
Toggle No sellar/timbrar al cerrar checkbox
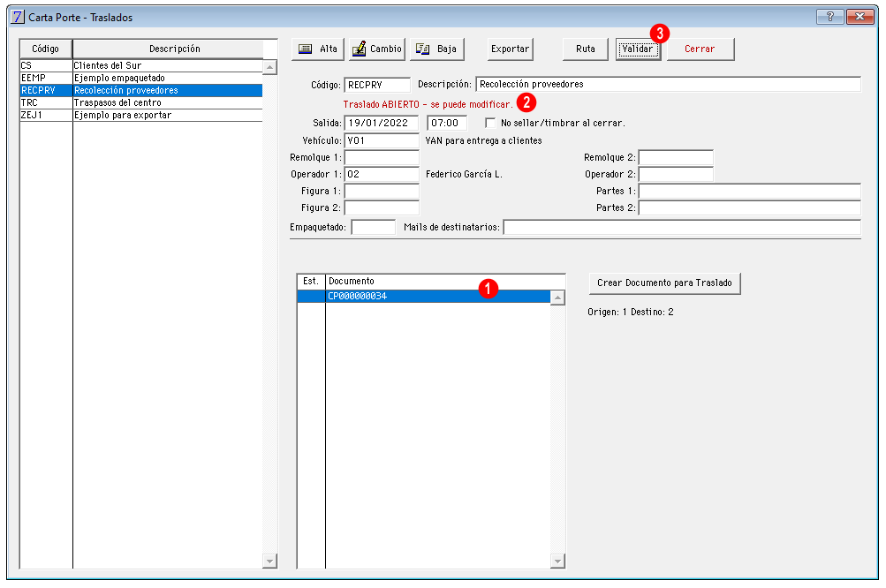(490, 123)
